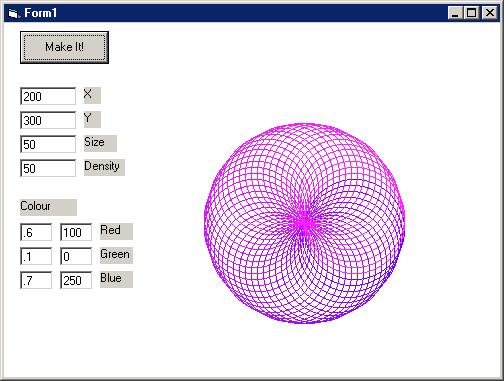Minimize the Form1 window
The width and height of the screenshot is (504, 381).
click(x=454, y=13)
